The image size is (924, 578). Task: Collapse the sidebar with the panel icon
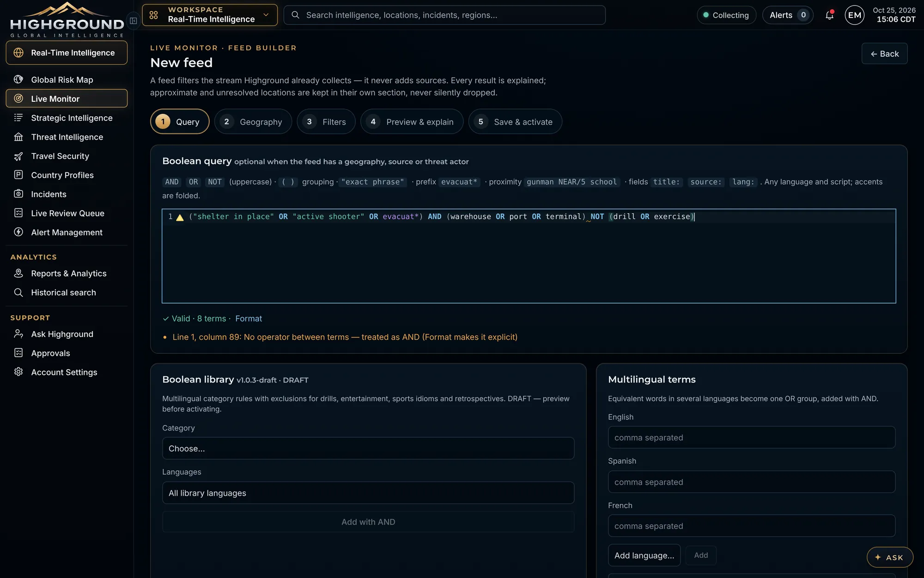click(133, 20)
